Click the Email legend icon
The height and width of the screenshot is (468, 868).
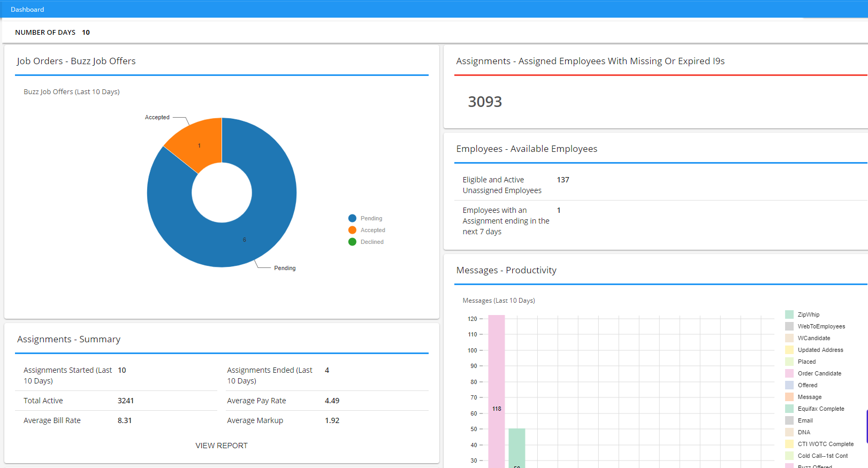pyautogui.click(x=789, y=420)
